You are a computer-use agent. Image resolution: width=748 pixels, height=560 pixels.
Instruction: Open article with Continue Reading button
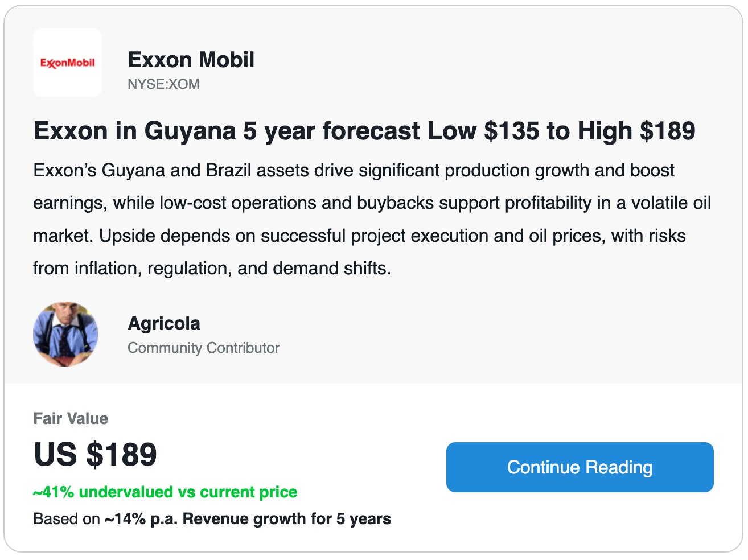pos(580,467)
